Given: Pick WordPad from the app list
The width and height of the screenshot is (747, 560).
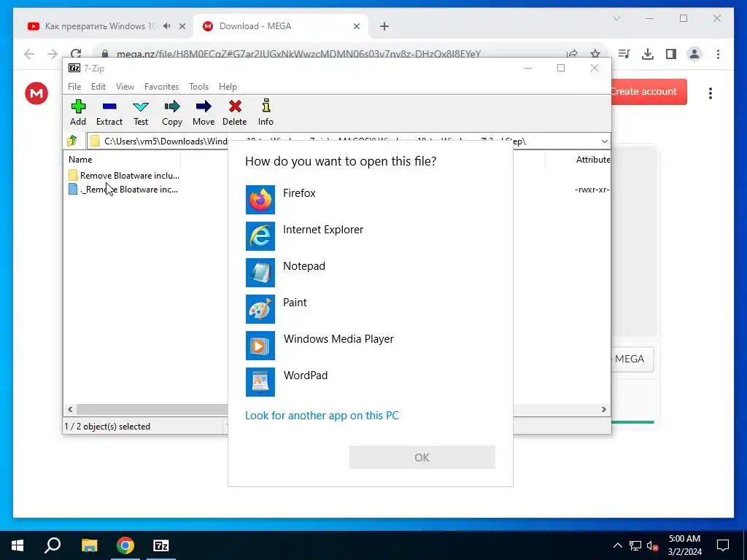Looking at the screenshot, I should coord(370,382).
